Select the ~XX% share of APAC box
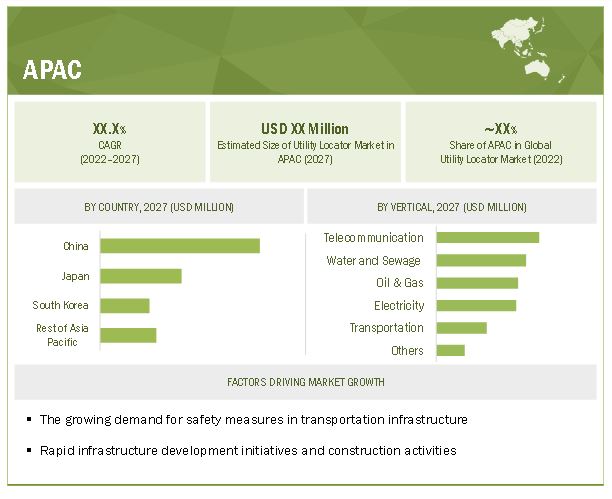This screenshot has width=612, height=499. pos(500,142)
